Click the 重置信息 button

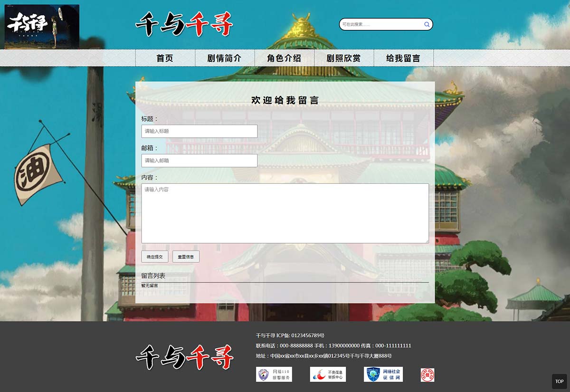click(186, 257)
